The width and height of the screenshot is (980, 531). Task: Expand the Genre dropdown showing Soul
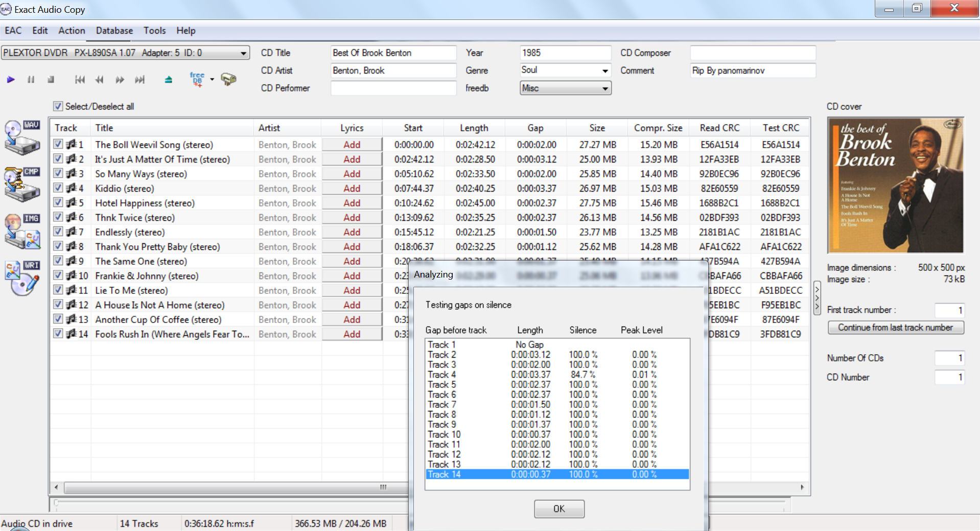(x=605, y=71)
